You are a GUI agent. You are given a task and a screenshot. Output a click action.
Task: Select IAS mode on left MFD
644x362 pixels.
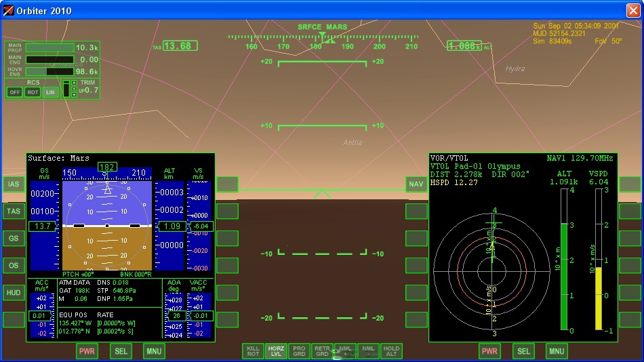pos(14,184)
